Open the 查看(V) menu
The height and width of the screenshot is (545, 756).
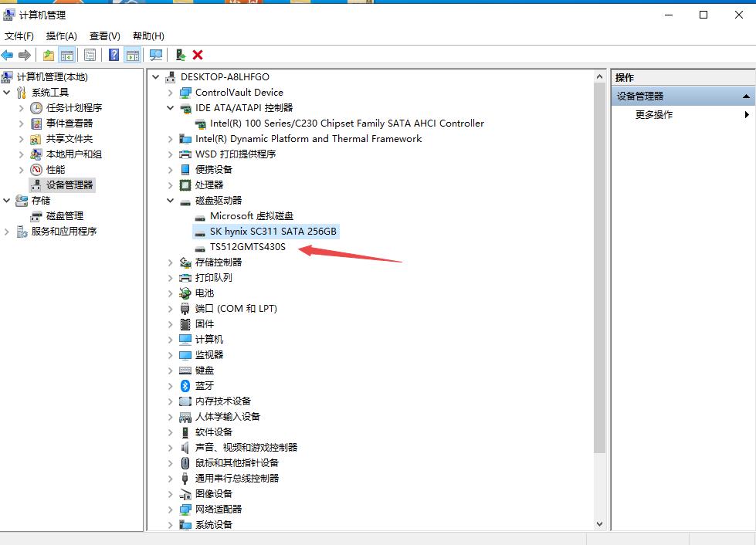[x=104, y=36]
